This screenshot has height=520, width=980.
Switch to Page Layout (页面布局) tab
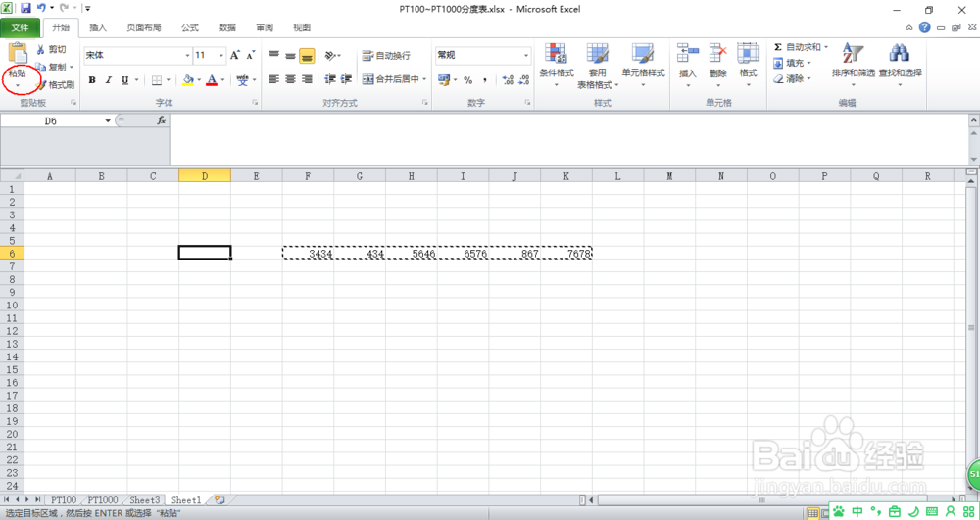point(144,28)
